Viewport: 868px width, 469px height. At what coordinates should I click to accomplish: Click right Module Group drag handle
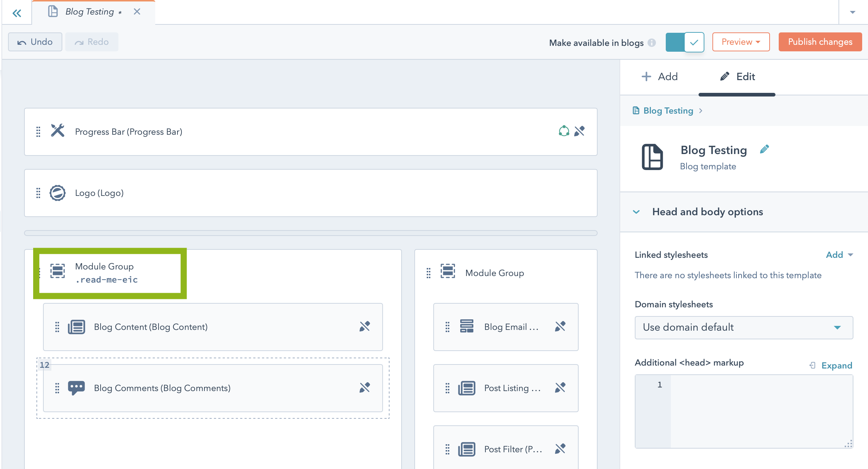(429, 273)
